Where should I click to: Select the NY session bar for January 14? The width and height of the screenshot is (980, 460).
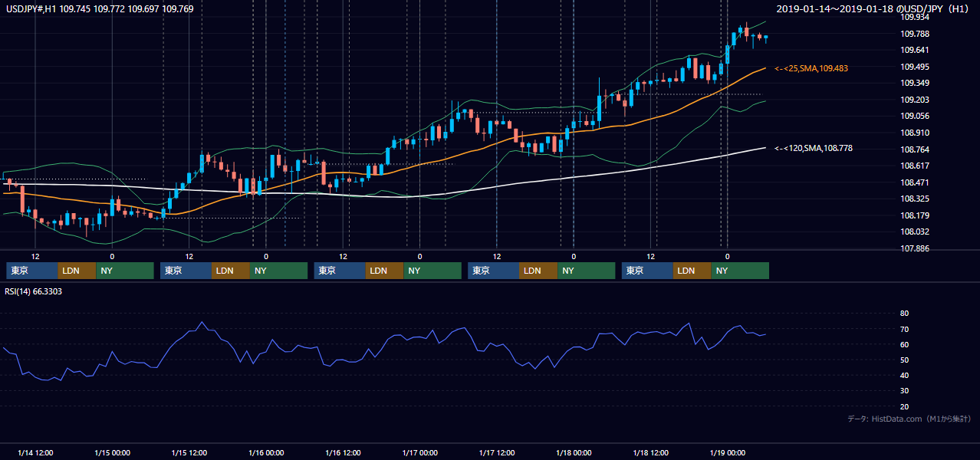click(125, 271)
